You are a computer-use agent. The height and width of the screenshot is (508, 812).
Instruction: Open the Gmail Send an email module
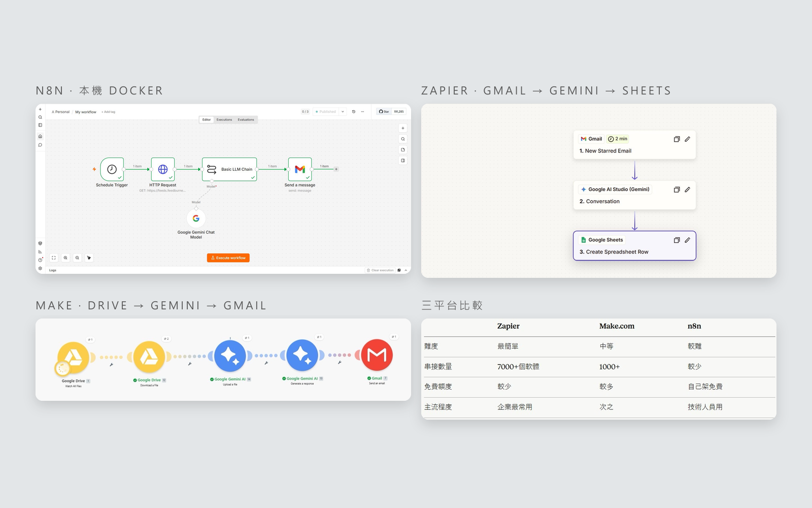pyautogui.click(x=377, y=355)
